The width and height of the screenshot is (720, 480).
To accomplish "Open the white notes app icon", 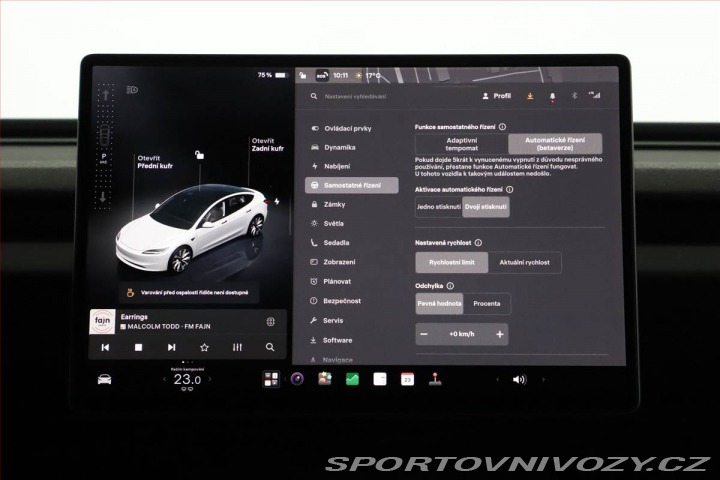I will [380, 379].
